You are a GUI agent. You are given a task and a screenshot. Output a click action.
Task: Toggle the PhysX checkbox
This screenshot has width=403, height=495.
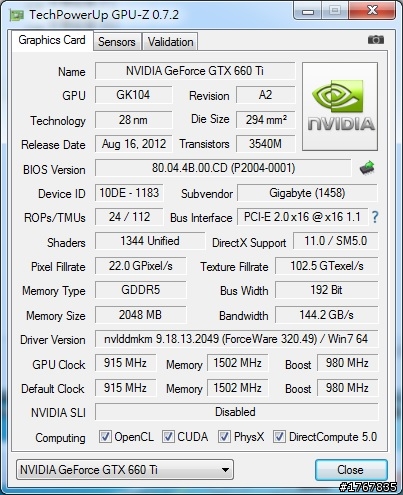click(224, 436)
